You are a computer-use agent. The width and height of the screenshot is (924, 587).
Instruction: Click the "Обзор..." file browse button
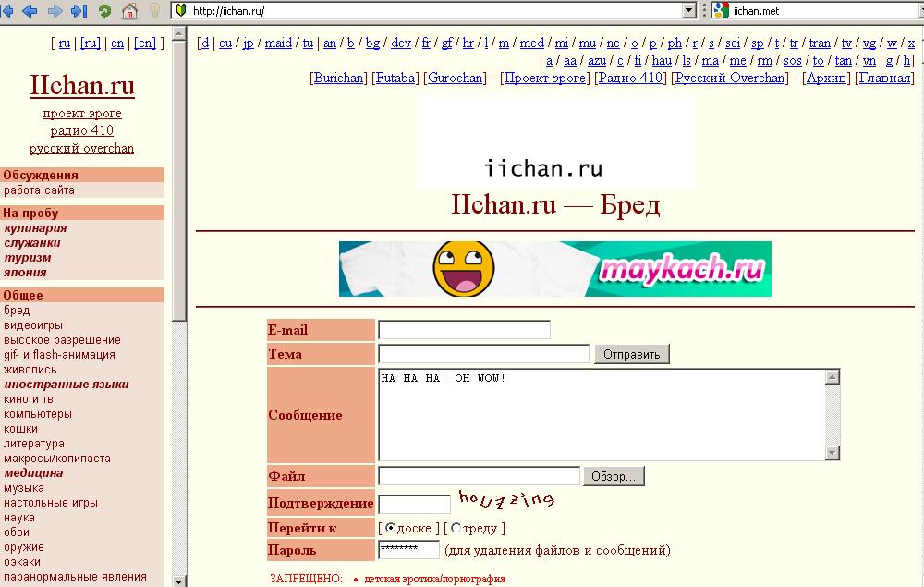click(x=614, y=476)
